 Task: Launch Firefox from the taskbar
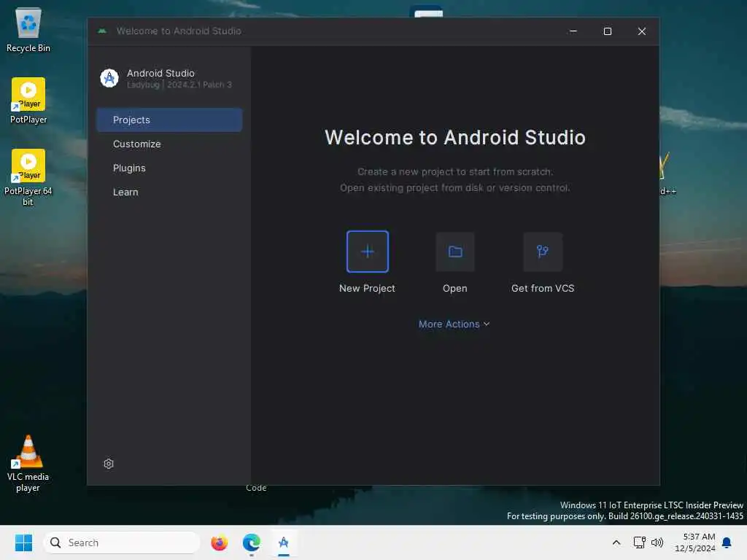pyautogui.click(x=219, y=542)
